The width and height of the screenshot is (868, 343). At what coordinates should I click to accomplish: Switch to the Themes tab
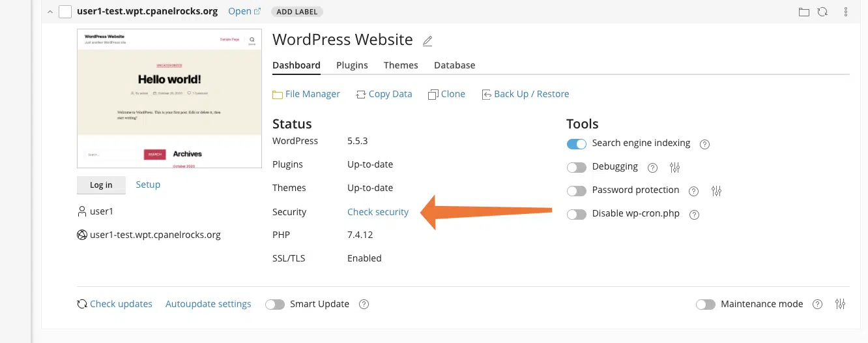(401, 65)
